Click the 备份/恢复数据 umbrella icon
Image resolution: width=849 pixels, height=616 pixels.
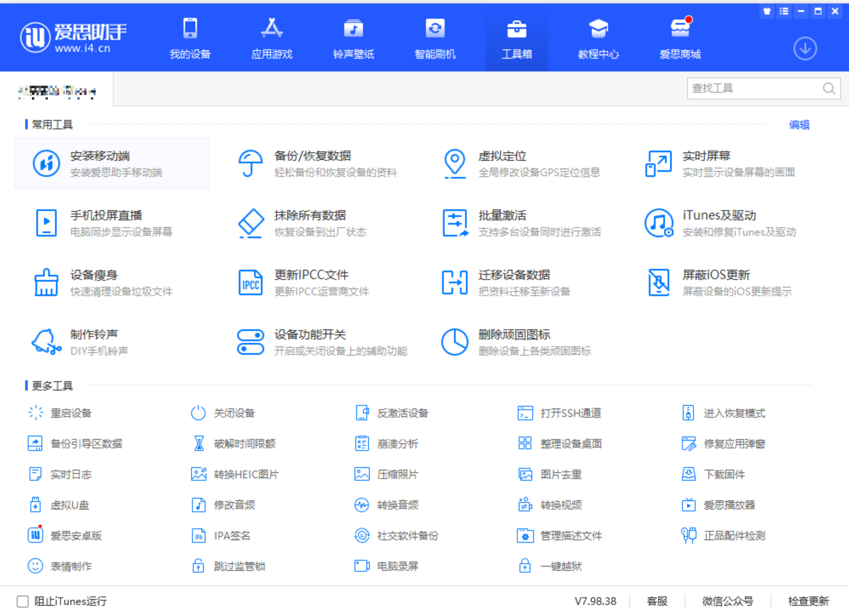pyautogui.click(x=250, y=163)
